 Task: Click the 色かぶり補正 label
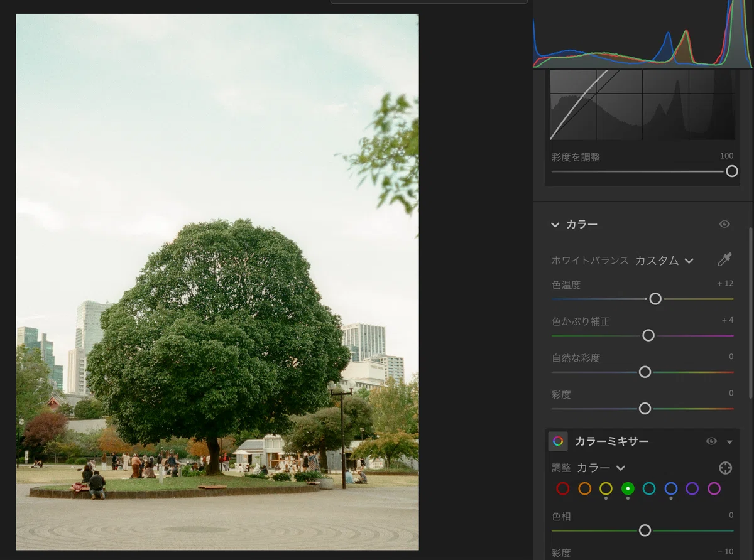[x=581, y=321]
